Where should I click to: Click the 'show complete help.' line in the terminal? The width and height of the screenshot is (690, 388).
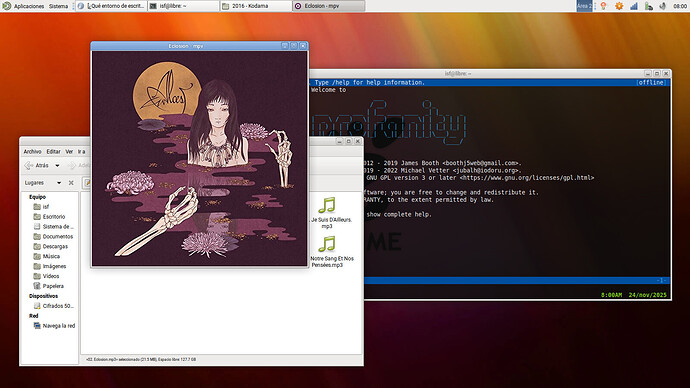tap(399, 214)
